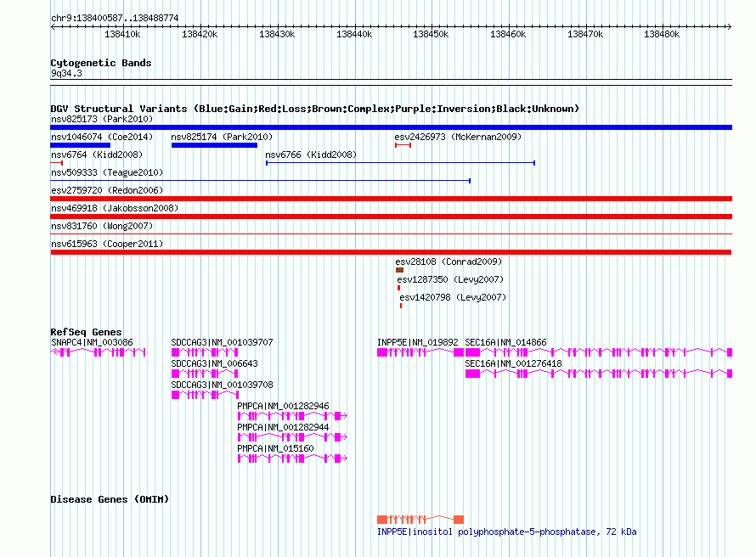Open nsv469918 (Jakobsson2008) label
This screenshot has height=557, width=756.
[115, 208]
